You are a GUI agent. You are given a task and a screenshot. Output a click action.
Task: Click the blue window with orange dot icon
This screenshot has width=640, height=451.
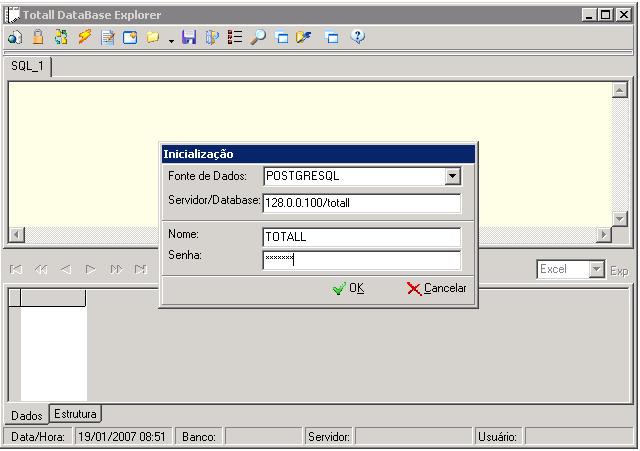[x=130, y=38]
